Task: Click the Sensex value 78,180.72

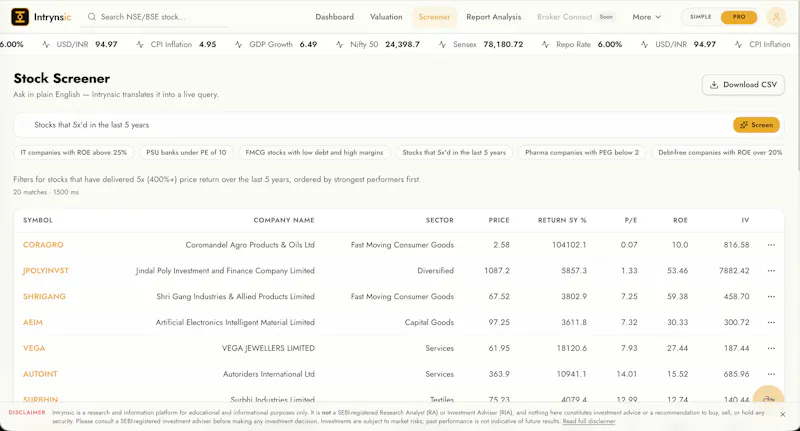Action: coord(503,44)
